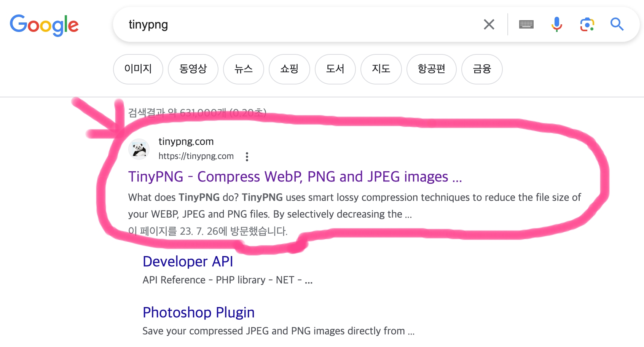Switch to the 동영상 results tab
This screenshot has width=644, height=347.
pyautogui.click(x=193, y=69)
